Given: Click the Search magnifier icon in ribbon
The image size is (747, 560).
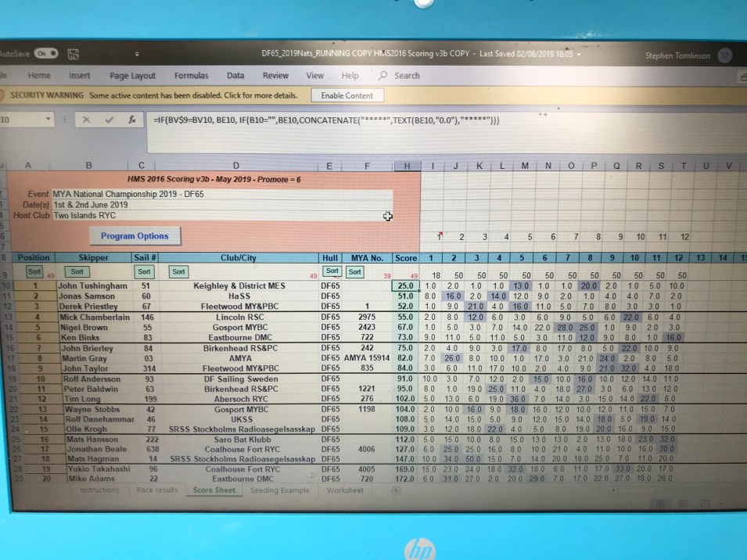Looking at the screenshot, I should coord(382,76).
